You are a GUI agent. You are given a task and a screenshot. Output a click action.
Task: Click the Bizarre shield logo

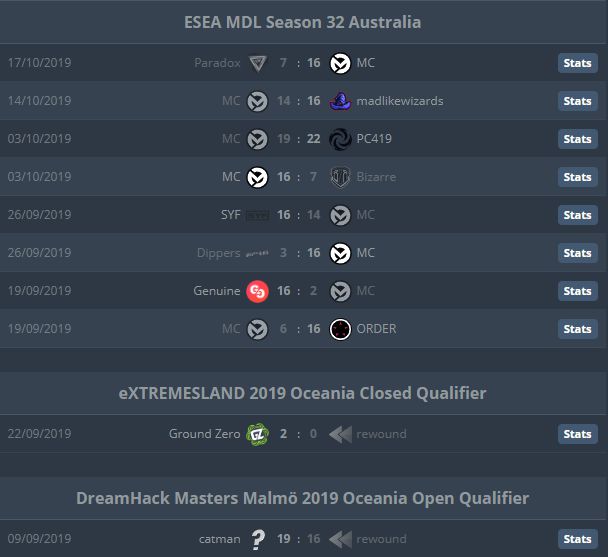tap(340, 177)
